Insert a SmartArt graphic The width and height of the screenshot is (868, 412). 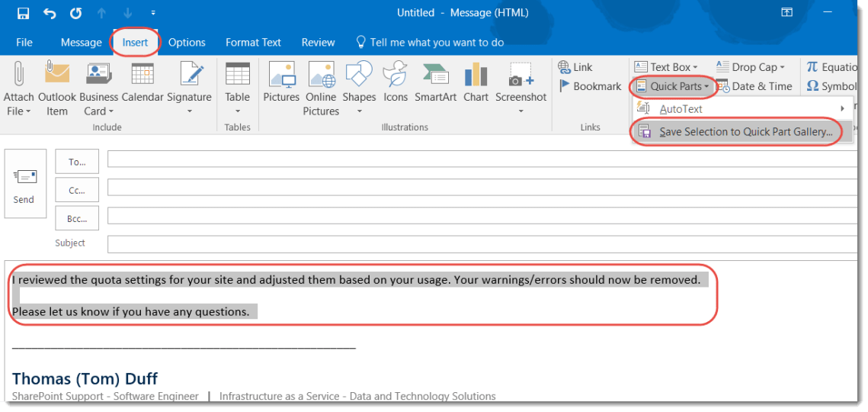pos(434,83)
